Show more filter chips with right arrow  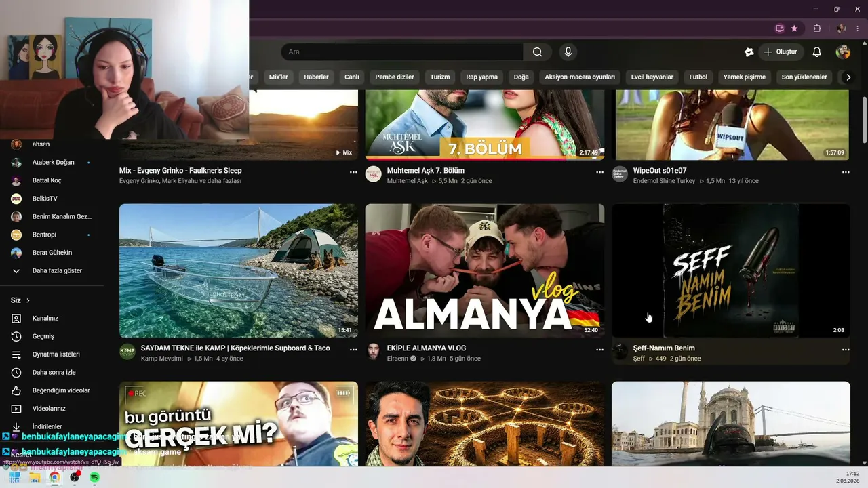point(848,77)
